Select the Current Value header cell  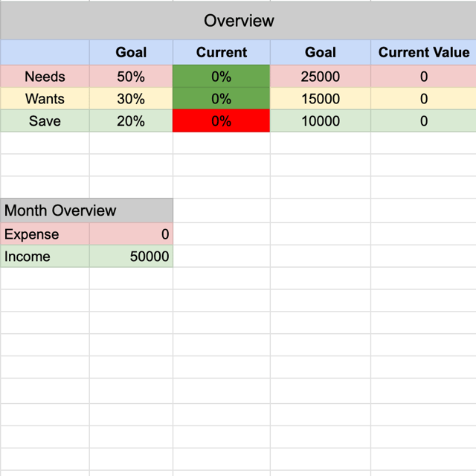[x=423, y=52]
